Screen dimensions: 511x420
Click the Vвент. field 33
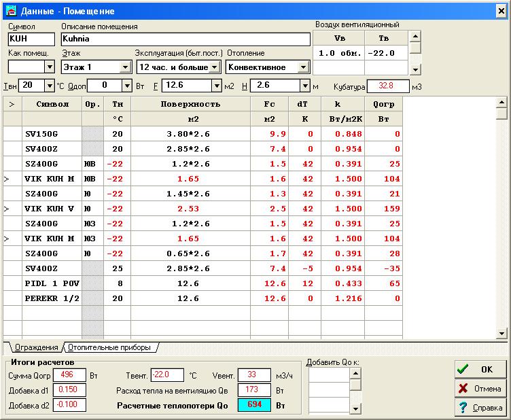pos(254,375)
